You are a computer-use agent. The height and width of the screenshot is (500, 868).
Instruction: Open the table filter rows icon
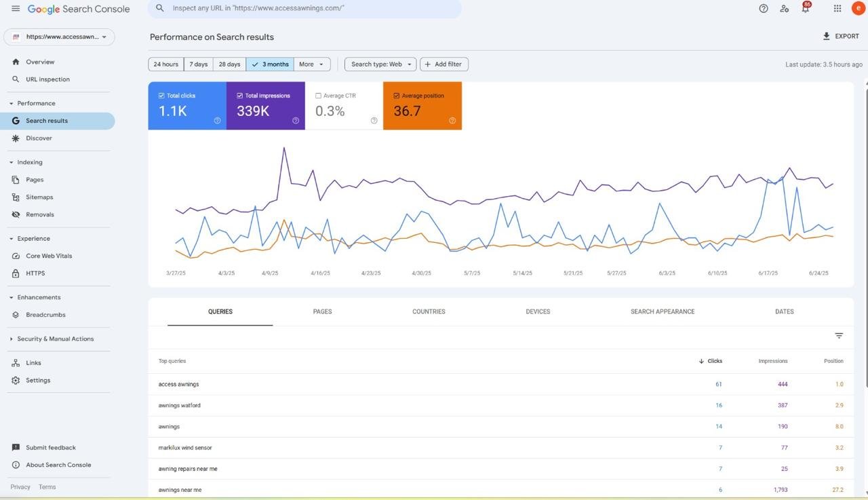click(839, 336)
